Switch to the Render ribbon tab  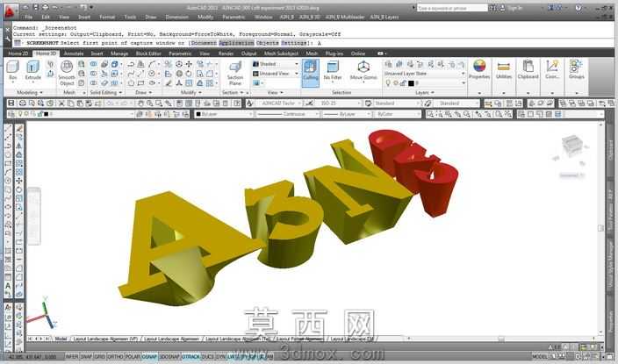click(226, 54)
